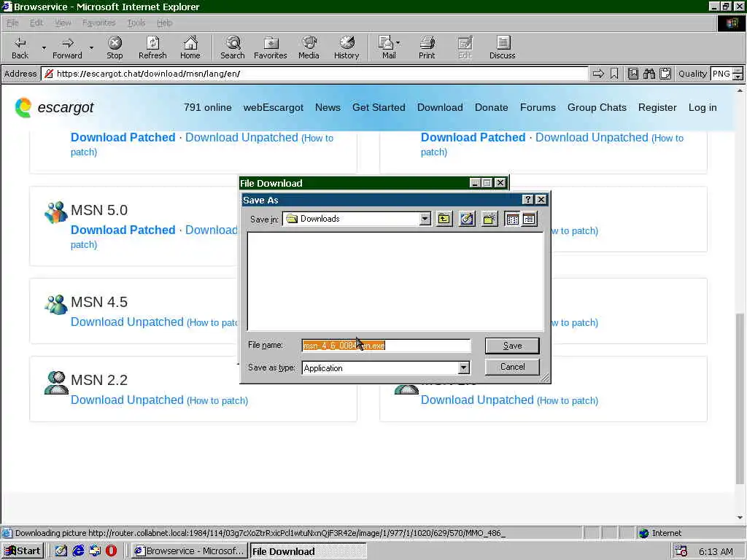Open the News nav link
Viewport: 747px width, 560px height.
pos(328,108)
